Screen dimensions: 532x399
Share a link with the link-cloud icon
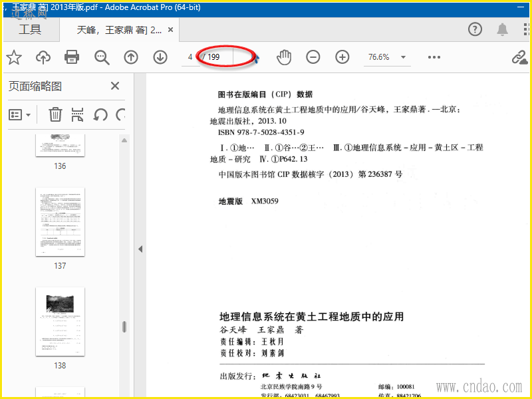pyautogui.click(x=519, y=57)
